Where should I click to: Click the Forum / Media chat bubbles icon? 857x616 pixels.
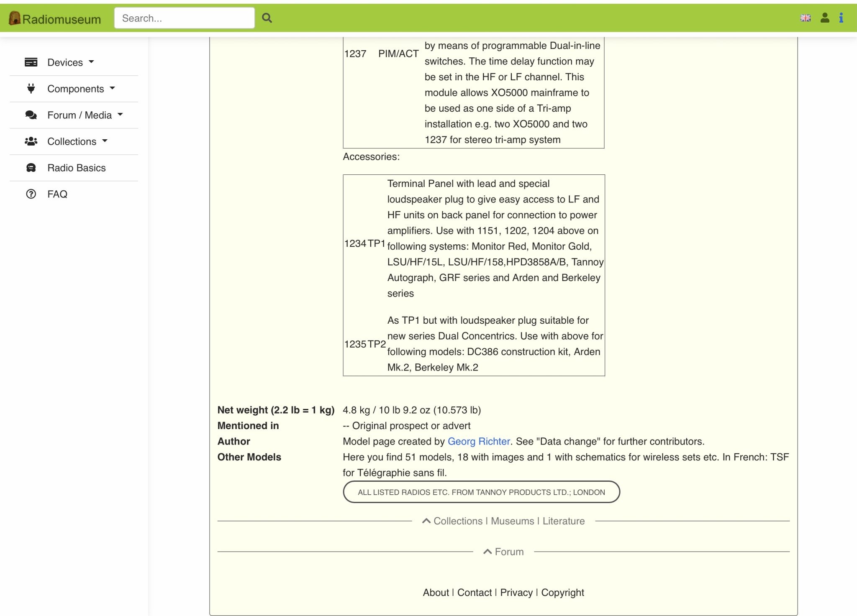31,115
